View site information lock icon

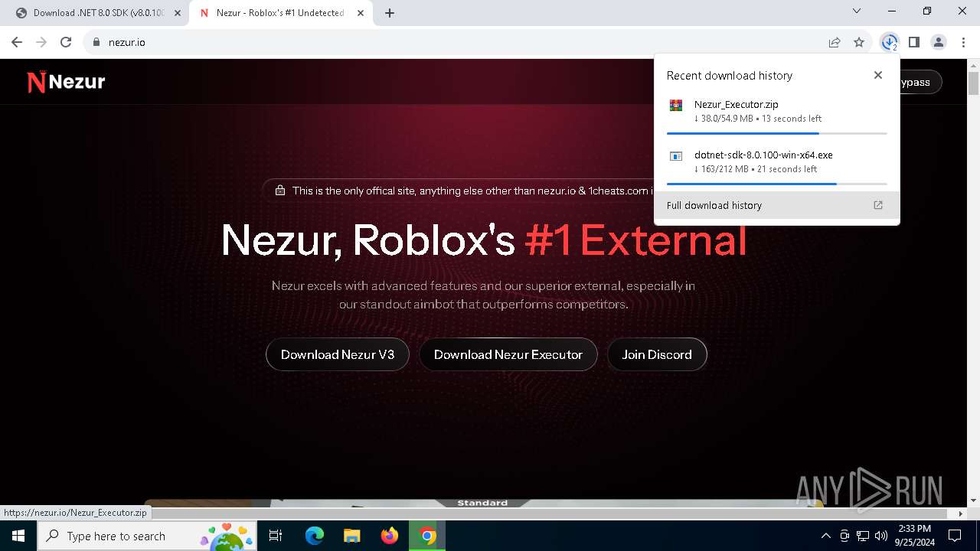(x=96, y=42)
